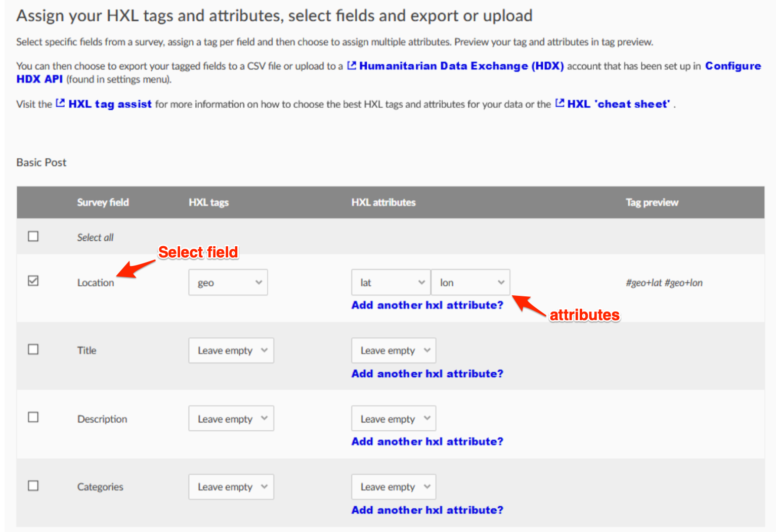Screen dimensions: 776x532
Task: Add another hxl attribute for Categories
Action: pos(427,510)
